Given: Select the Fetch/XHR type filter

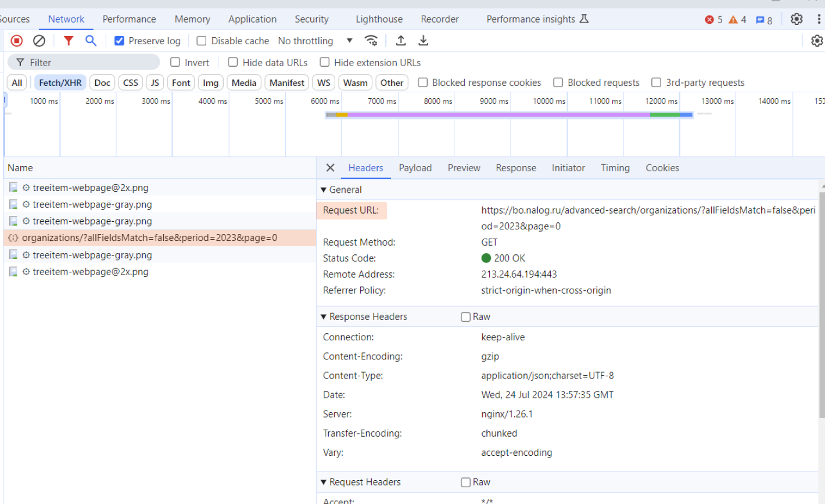Looking at the screenshot, I should pyautogui.click(x=60, y=82).
